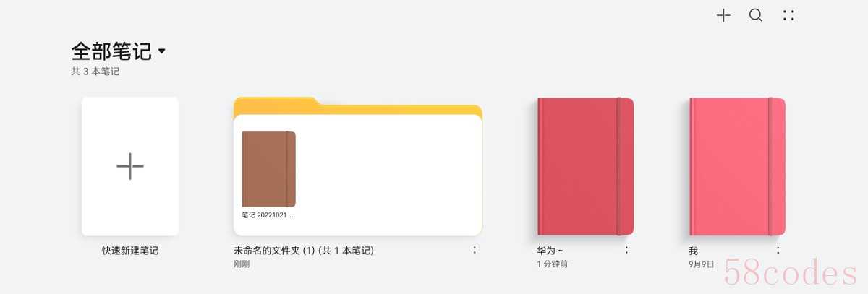The height and width of the screenshot is (294, 868).
Task: Click the 9月9日 date under the 我 notebook
Action: pos(701,264)
